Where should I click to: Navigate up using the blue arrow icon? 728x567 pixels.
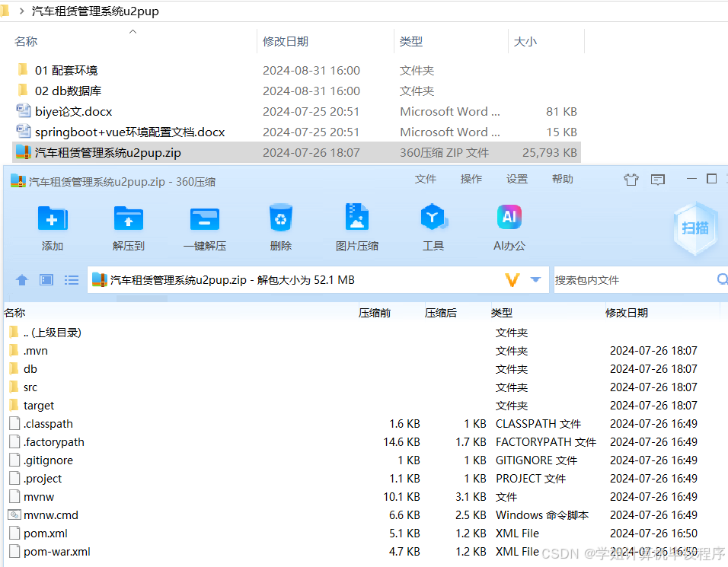[x=21, y=280]
